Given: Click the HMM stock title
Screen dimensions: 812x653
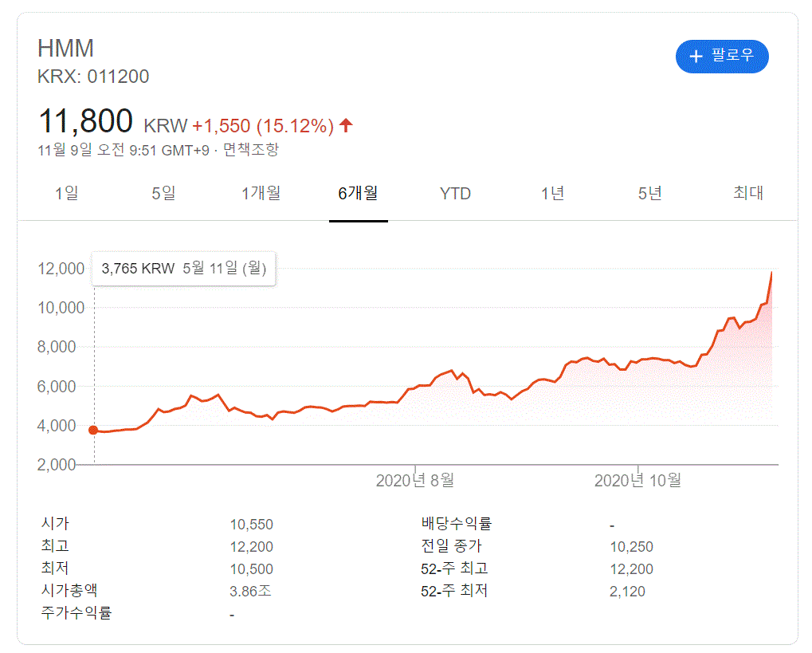Looking at the screenshot, I should click(x=65, y=48).
